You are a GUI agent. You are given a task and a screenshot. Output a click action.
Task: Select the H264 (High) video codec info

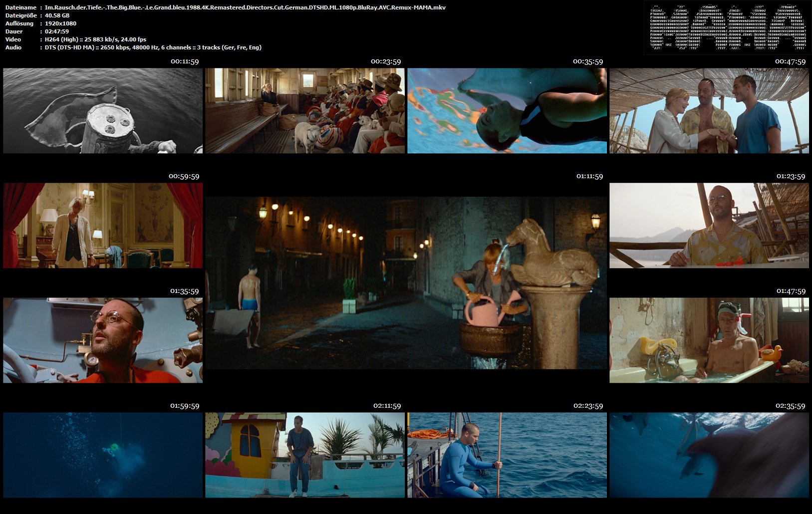pos(95,39)
